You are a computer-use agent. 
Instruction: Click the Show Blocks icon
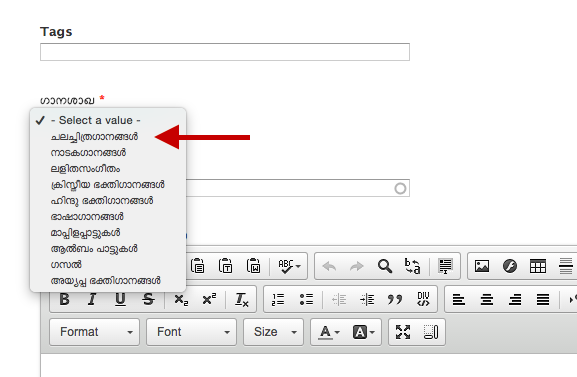[431, 332]
